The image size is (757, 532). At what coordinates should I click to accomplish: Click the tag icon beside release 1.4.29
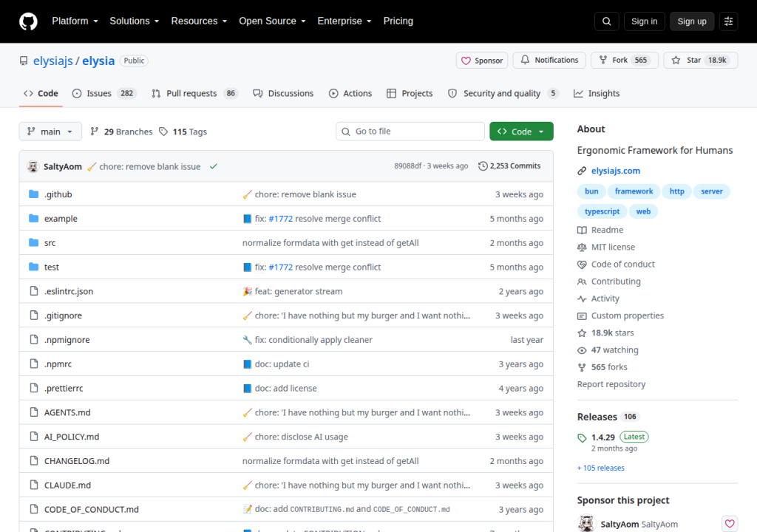point(582,438)
